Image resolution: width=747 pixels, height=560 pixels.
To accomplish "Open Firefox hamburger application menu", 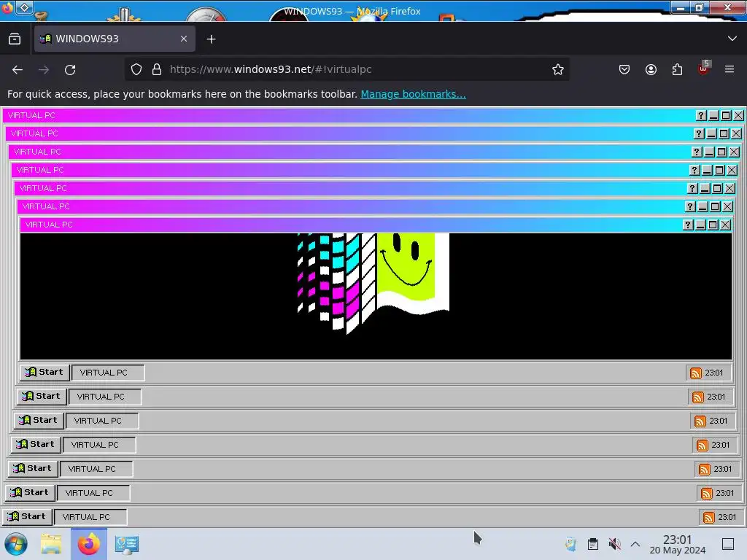I will tap(729, 69).
